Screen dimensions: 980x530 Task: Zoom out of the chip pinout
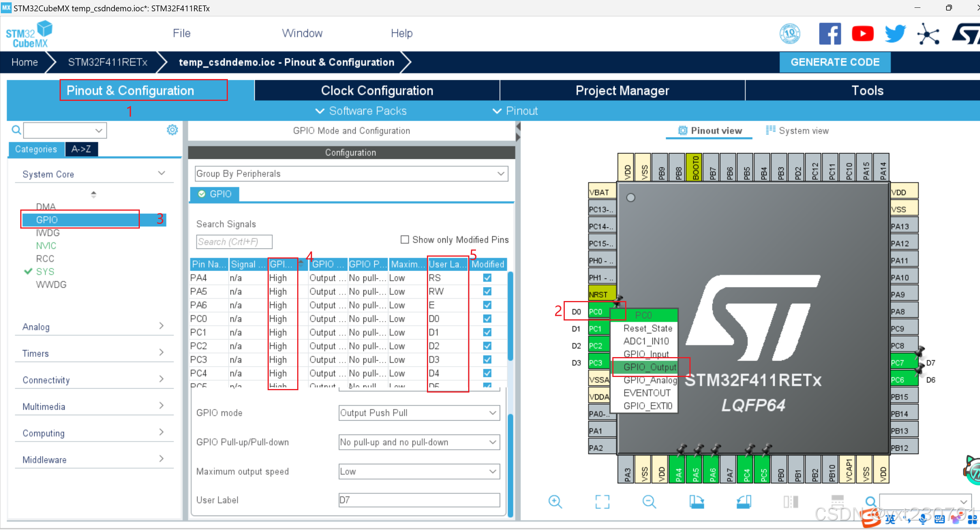tap(649, 502)
